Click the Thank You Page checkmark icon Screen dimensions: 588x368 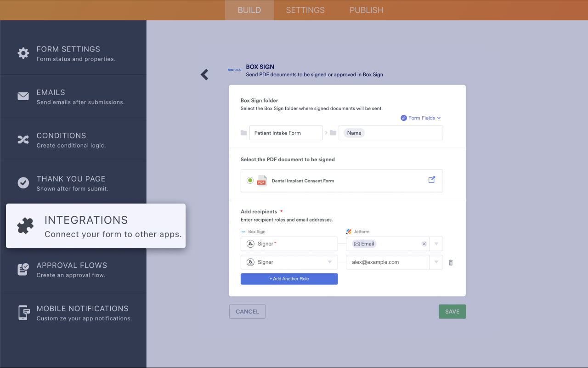[x=23, y=183]
